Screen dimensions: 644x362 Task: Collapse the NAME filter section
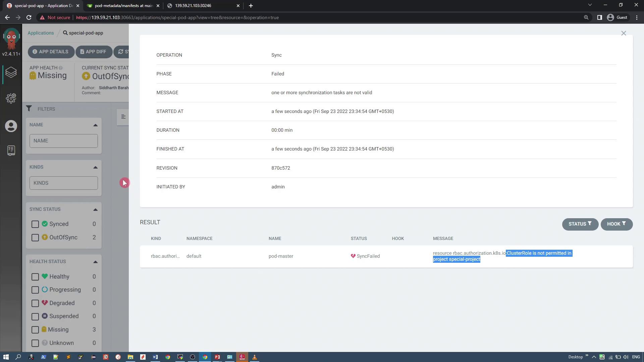click(95, 125)
